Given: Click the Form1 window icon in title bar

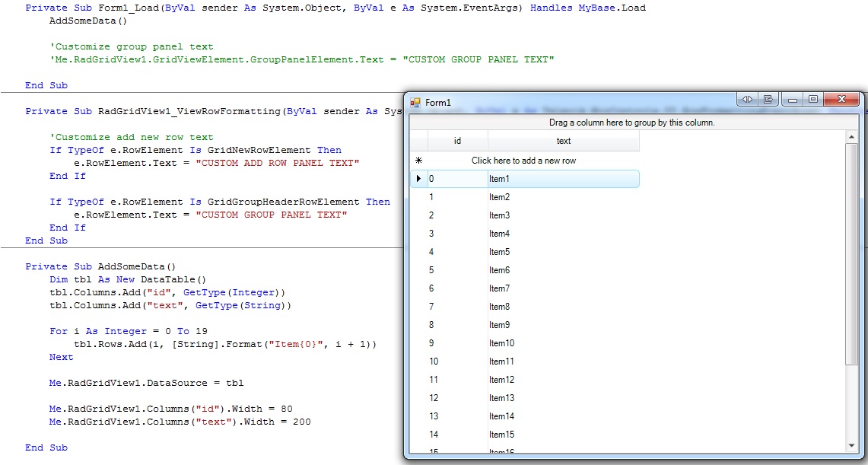Looking at the screenshot, I should pos(415,103).
